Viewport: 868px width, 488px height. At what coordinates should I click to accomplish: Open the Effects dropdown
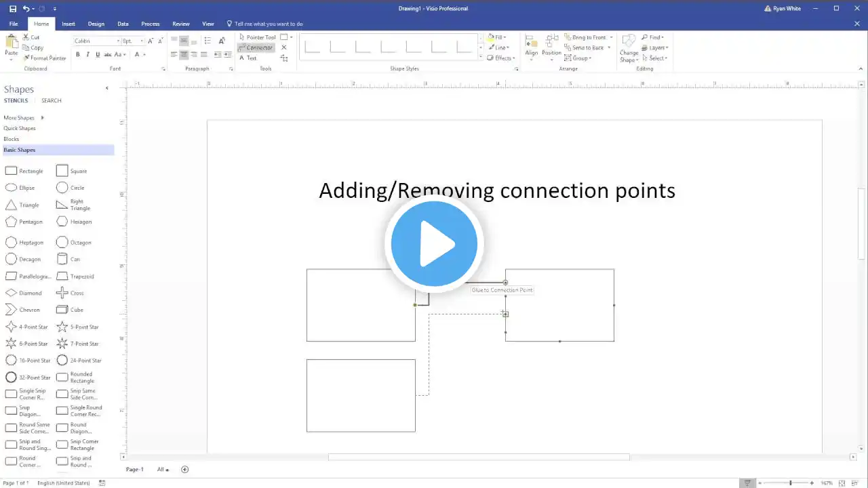[500, 58]
